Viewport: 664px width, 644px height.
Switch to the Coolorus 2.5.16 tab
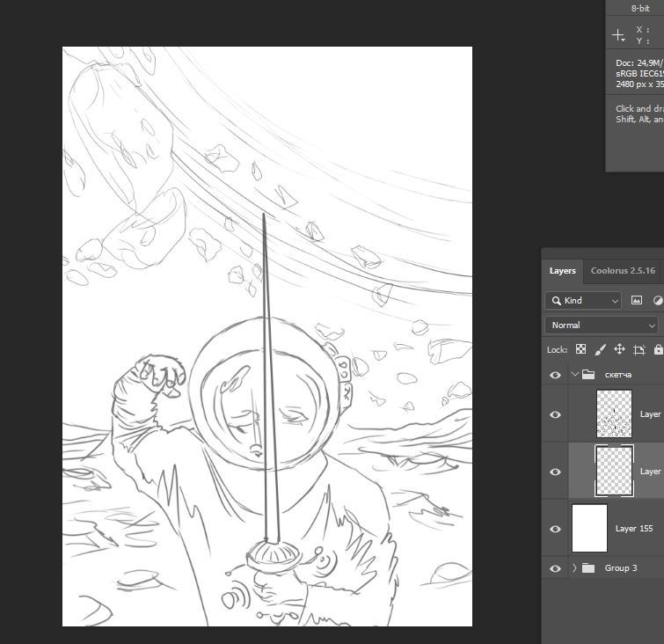622,271
